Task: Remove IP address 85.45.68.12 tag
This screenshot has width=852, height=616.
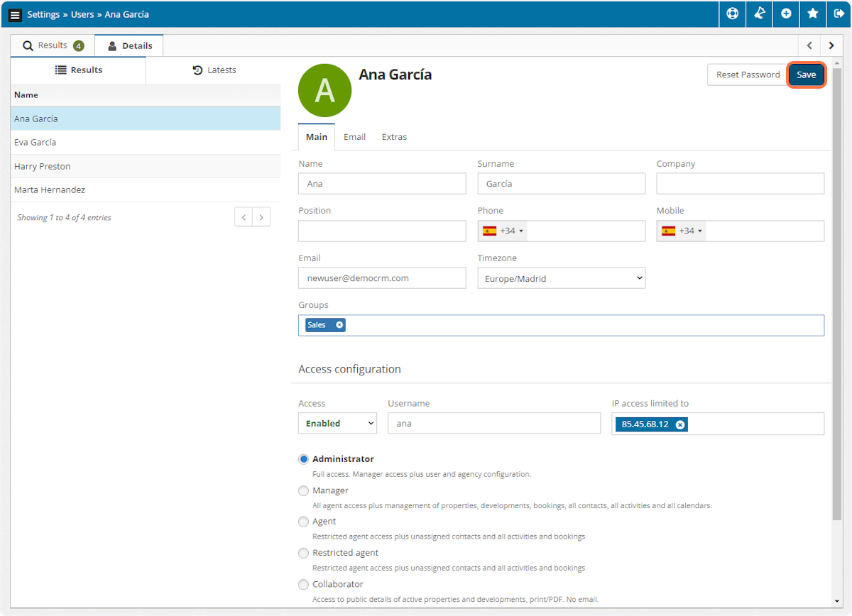Action: click(679, 424)
